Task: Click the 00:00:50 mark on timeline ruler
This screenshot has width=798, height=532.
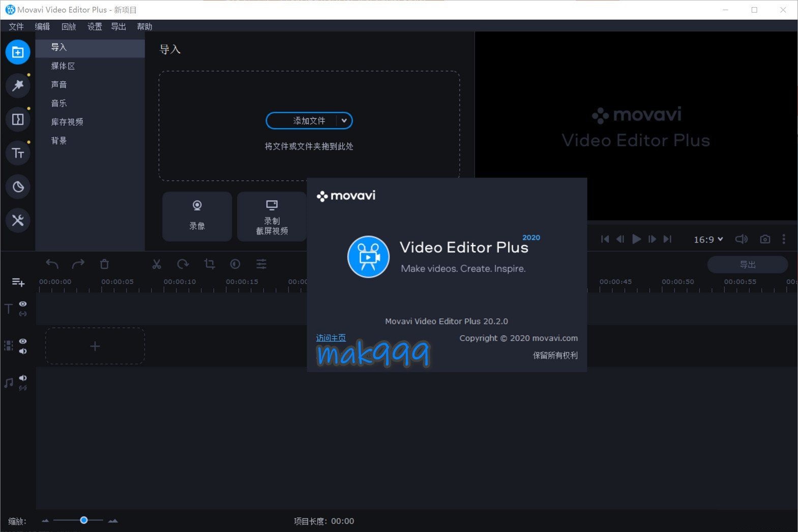Action: 677,282
